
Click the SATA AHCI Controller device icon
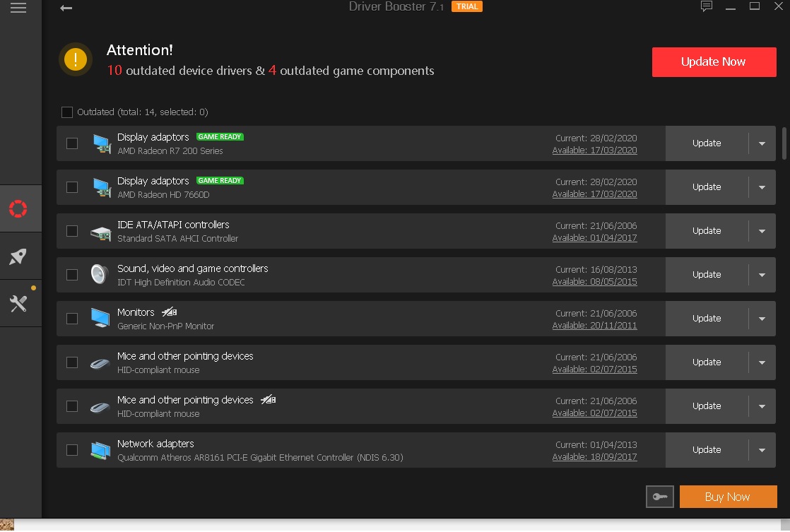point(100,232)
